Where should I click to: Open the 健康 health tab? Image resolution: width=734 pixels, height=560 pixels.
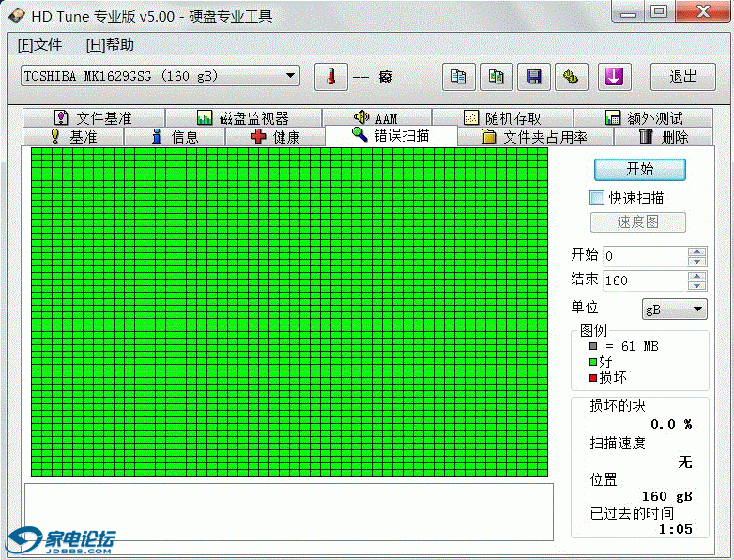[x=275, y=137]
